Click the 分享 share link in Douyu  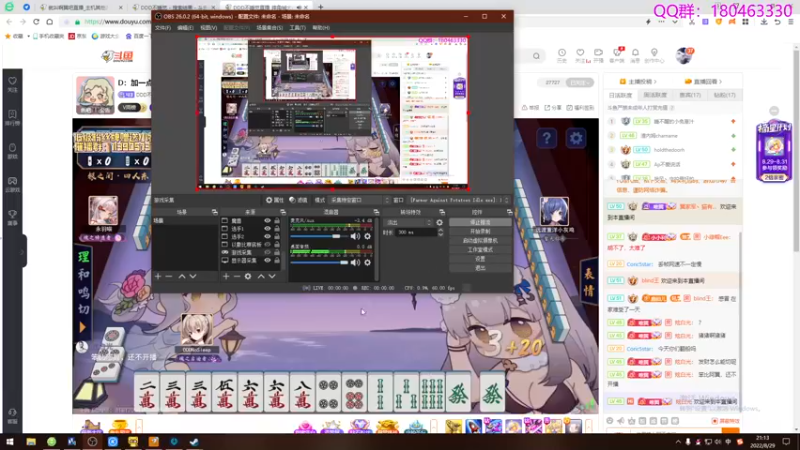coord(553,108)
